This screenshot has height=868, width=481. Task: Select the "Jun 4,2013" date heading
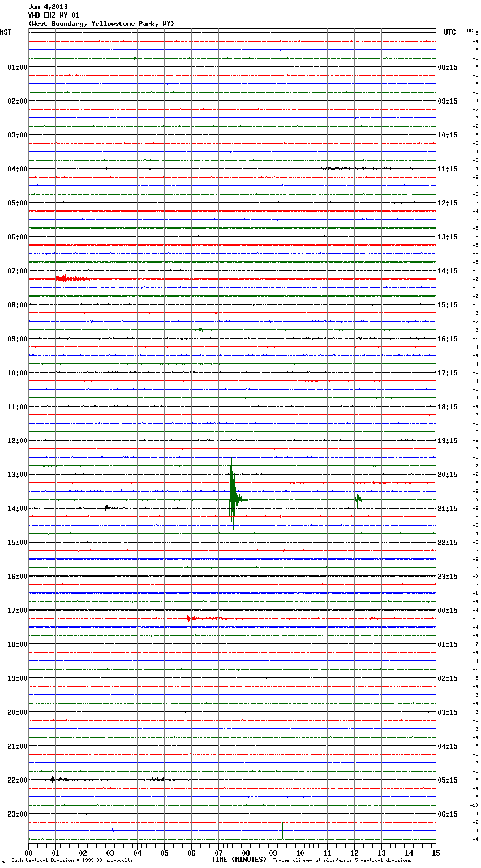coord(48,7)
